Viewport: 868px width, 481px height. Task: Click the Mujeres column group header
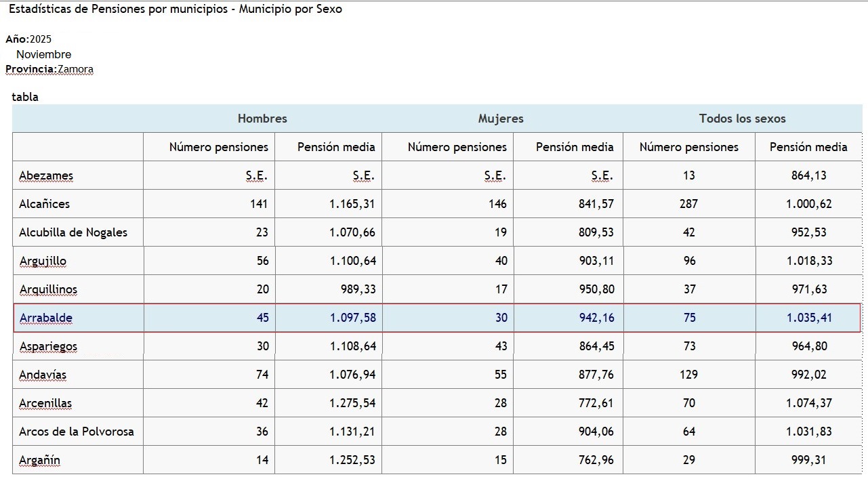coord(501,119)
